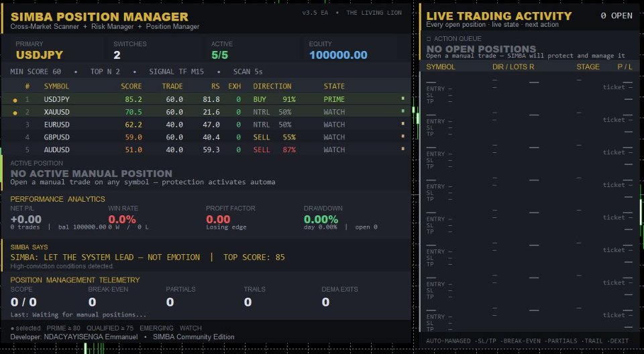The width and height of the screenshot is (644, 354).
Task: Click the BUY direction on USDJPY row
Action: pos(260,99)
